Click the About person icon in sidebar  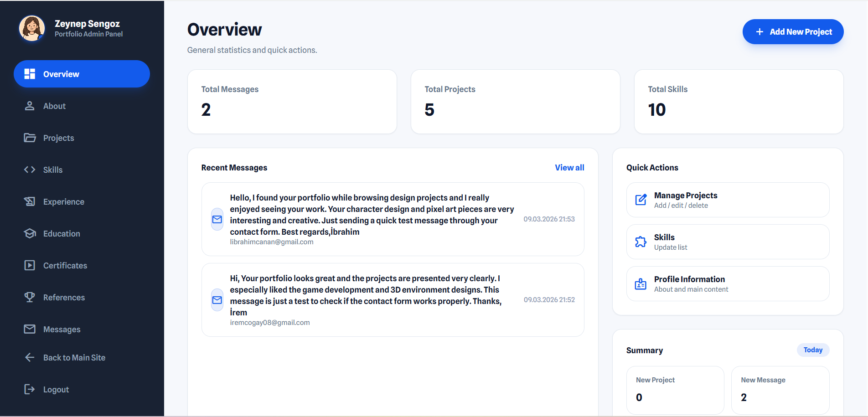30,106
